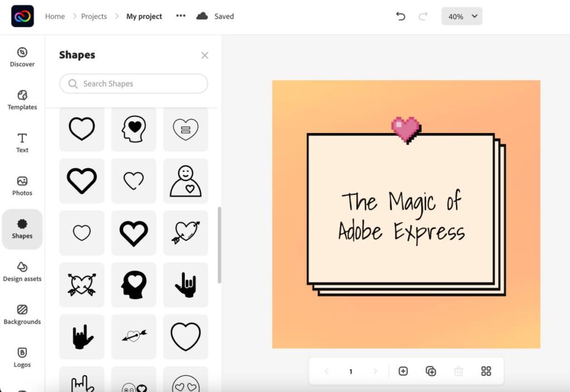This screenshot has width=570, height=392.
Task: Open the zoom level dropdown
Action: pyautogui.click(x=461, y=16)
